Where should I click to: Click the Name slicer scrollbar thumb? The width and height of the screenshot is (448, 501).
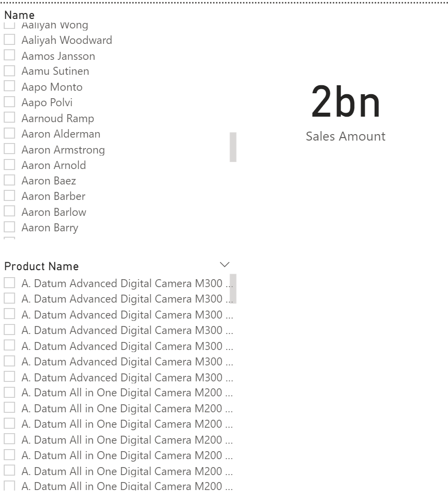tap(233, 147)
